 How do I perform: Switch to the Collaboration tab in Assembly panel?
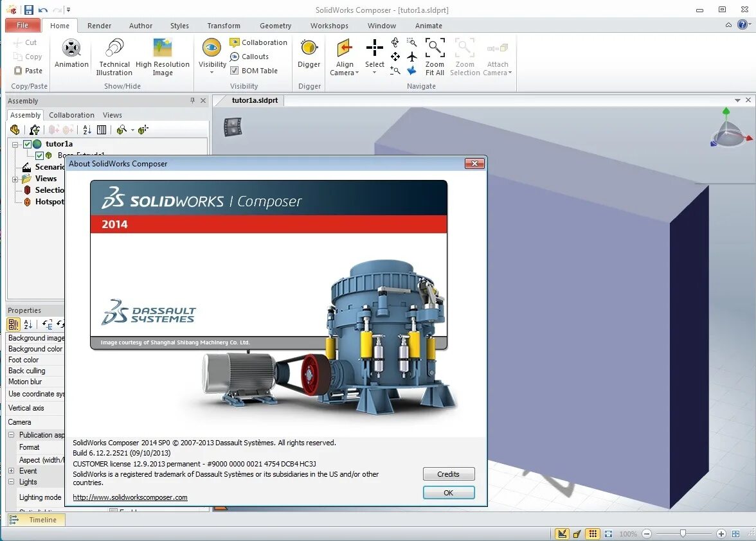pos(71,115)
